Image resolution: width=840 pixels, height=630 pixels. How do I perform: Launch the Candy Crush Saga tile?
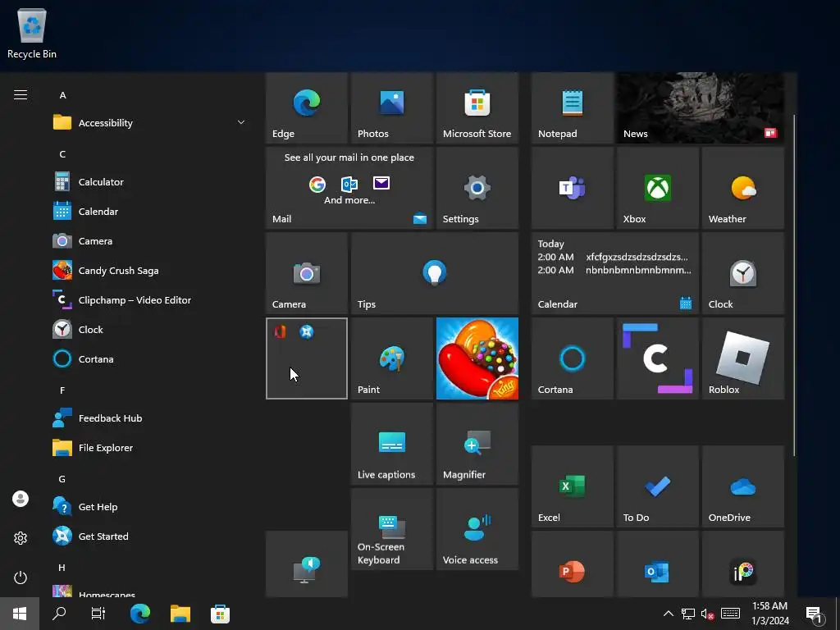477,358
